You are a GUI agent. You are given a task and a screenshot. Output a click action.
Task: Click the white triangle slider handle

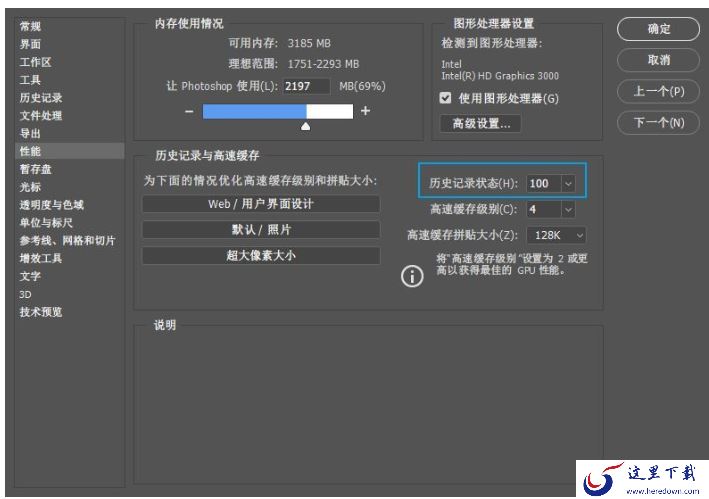[306, 126]
